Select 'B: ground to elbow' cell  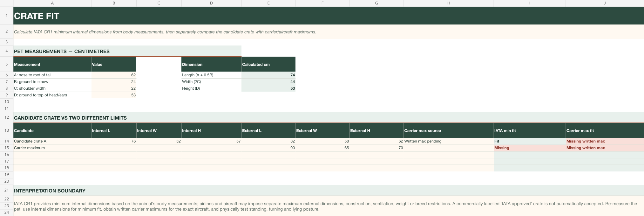(52, 82)
